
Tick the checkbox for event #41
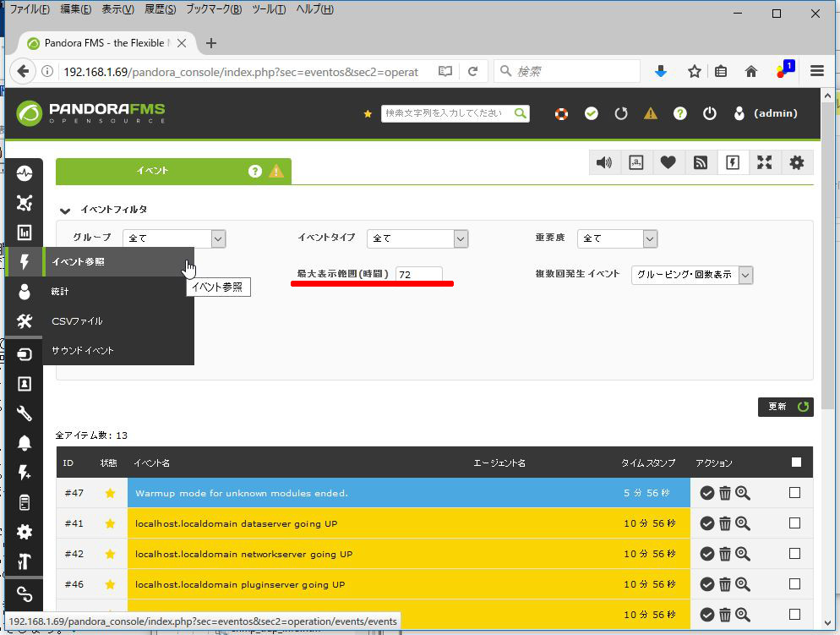coord(795,523)
